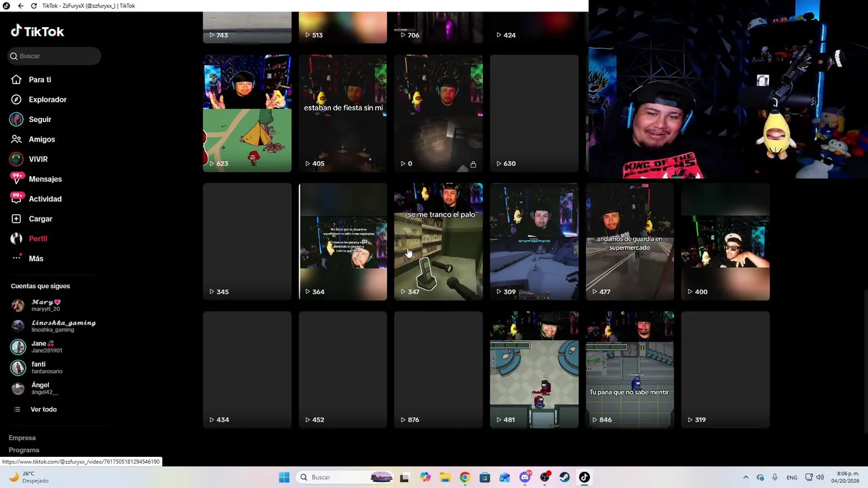
Task: Click the Empresa footer link
Action: coord(22,438)
